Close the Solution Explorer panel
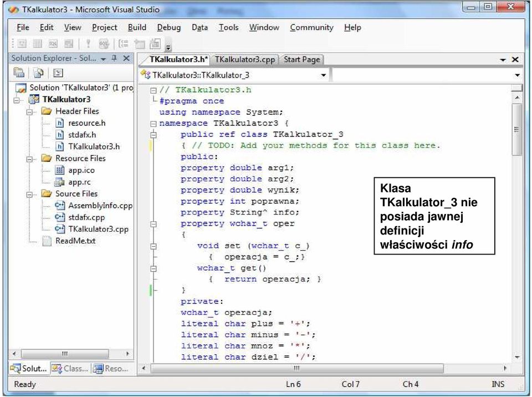Screen dimensions: 532x397 tap(126, 58)
